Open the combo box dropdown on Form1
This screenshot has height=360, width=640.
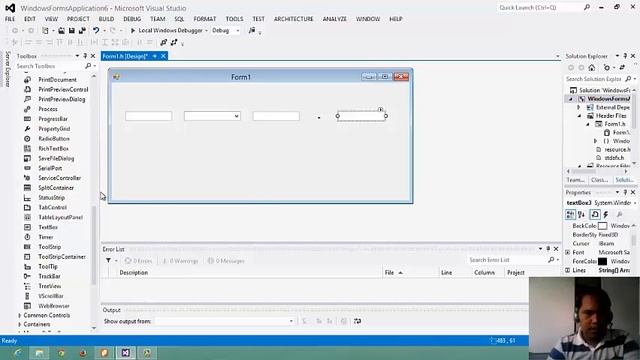[x=236, y=116]
